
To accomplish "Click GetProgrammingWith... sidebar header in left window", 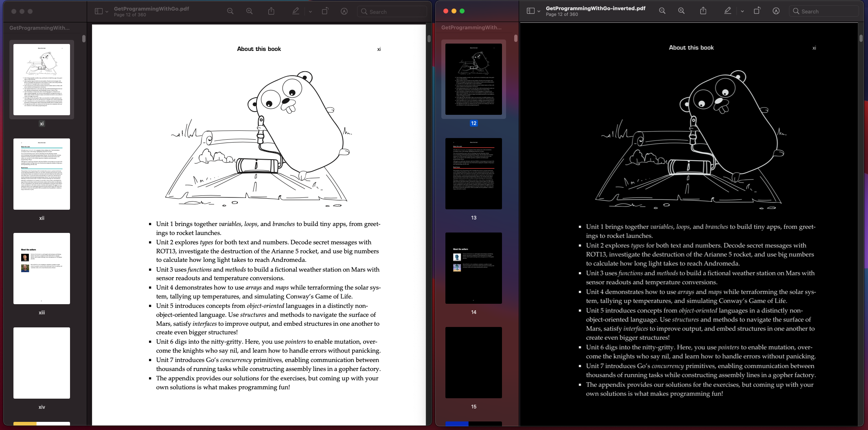I will click(39, 28).
